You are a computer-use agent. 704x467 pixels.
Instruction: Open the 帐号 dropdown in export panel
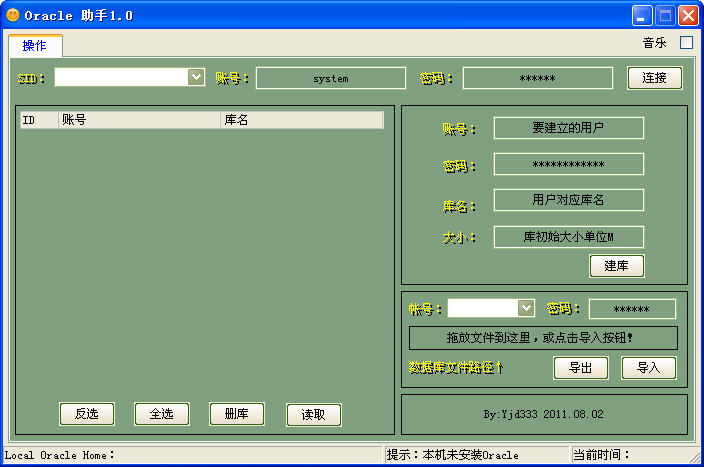tap(526, 308)
